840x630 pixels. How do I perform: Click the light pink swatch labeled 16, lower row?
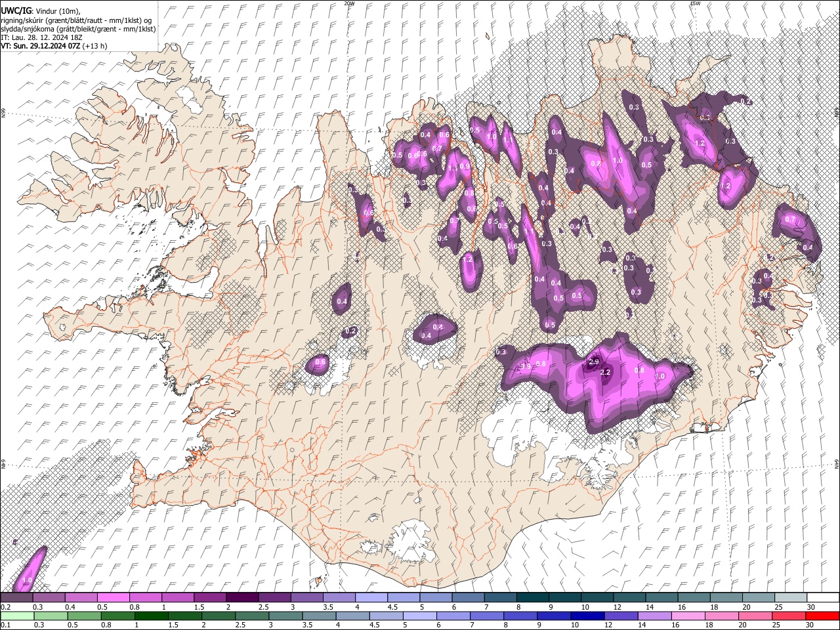point(687,616)
